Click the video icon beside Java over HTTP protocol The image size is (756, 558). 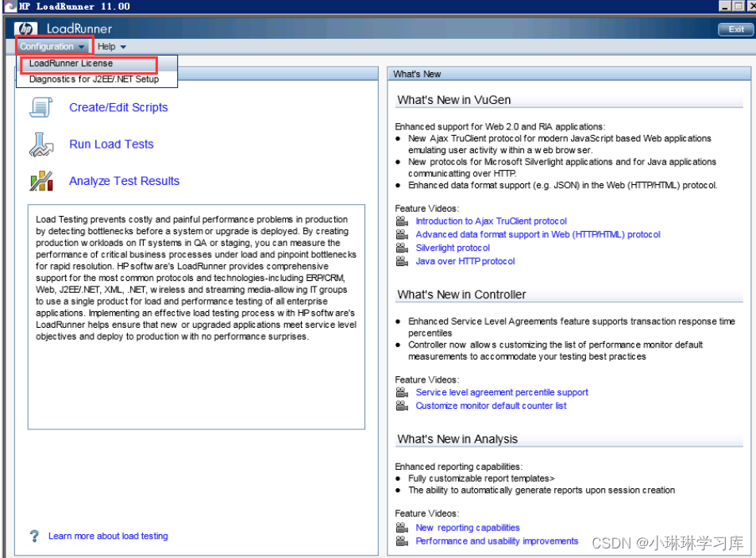coord(402,261)
